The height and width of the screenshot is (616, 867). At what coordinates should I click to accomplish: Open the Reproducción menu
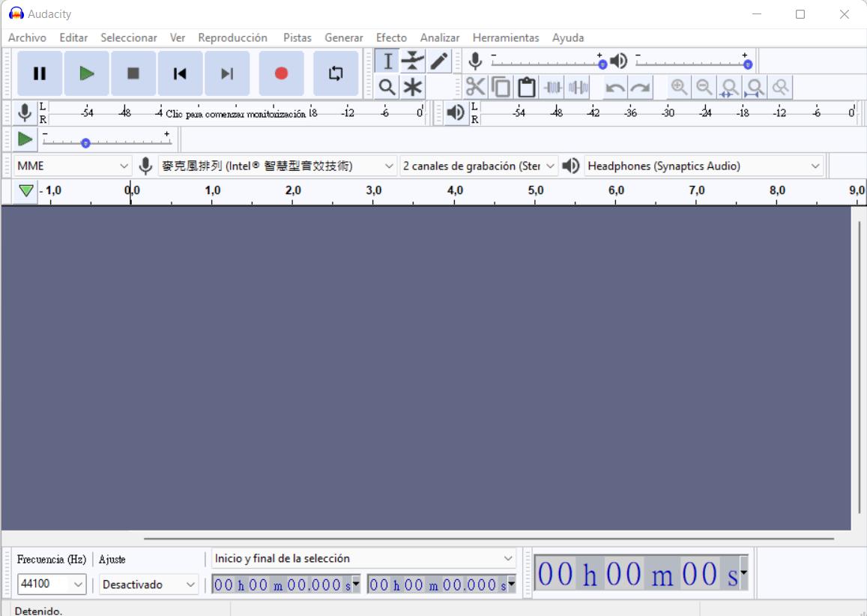[232, 37]
